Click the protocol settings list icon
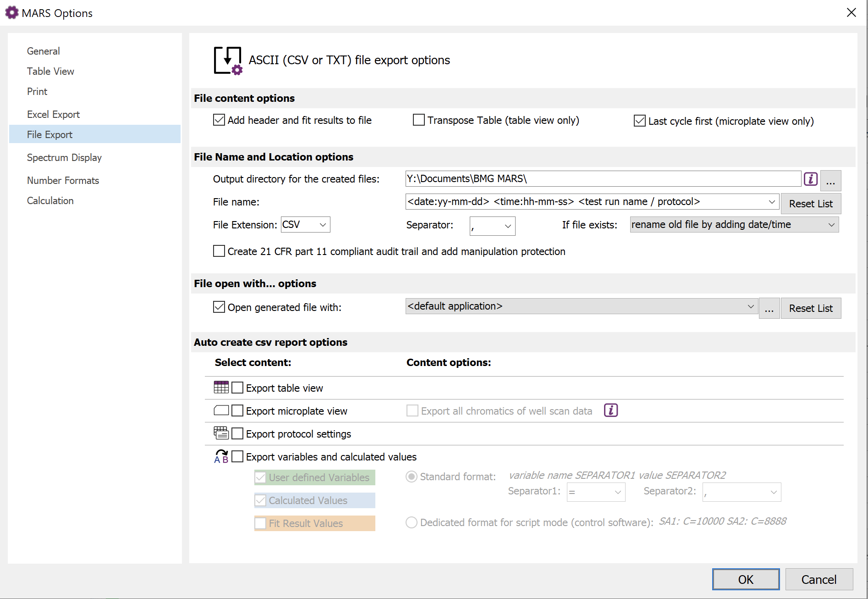 tap(221, 433)
